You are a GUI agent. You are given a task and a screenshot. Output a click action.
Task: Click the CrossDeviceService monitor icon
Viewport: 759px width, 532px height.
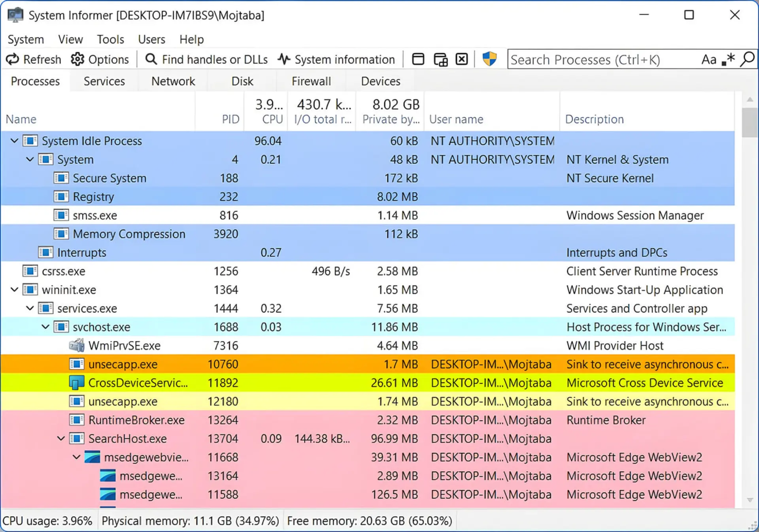click(77, 382)
